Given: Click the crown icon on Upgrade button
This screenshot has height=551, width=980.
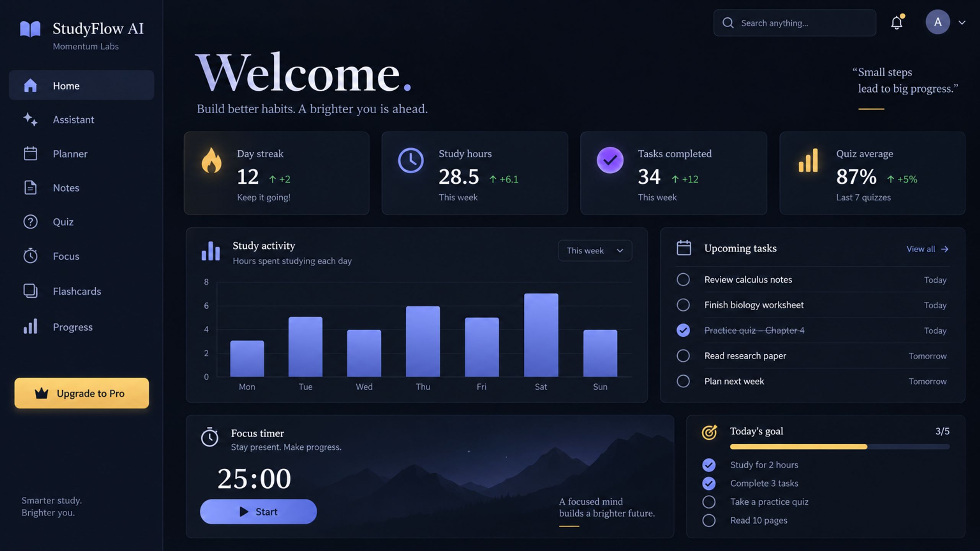Looking at the screenshot, I should [x=41, y=393].
